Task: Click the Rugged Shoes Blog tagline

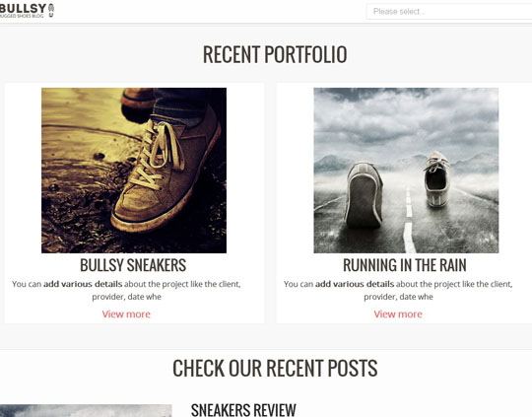Action: [22, 16]
